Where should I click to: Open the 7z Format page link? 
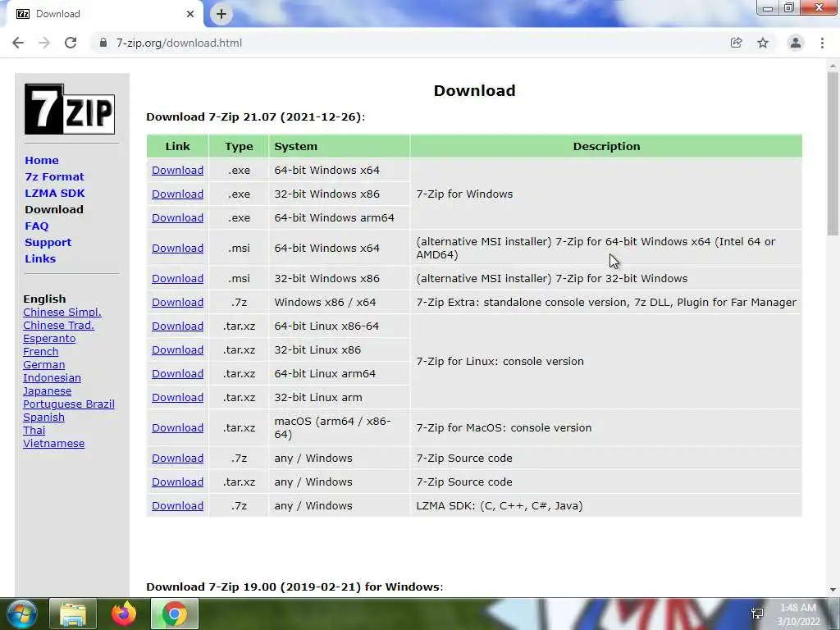(x=54, y=177)
